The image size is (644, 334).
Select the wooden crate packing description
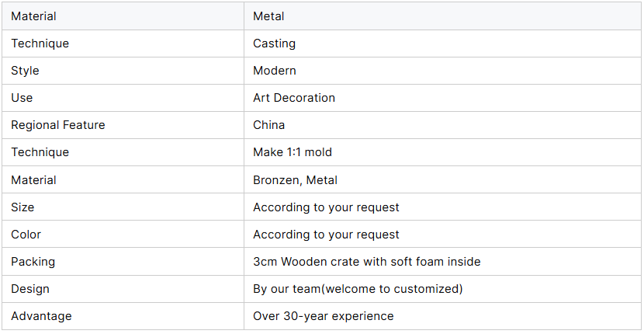[367, 261]
